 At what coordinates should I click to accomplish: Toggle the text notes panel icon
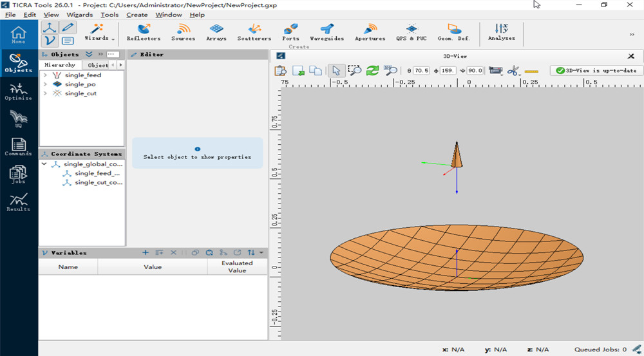68,41
